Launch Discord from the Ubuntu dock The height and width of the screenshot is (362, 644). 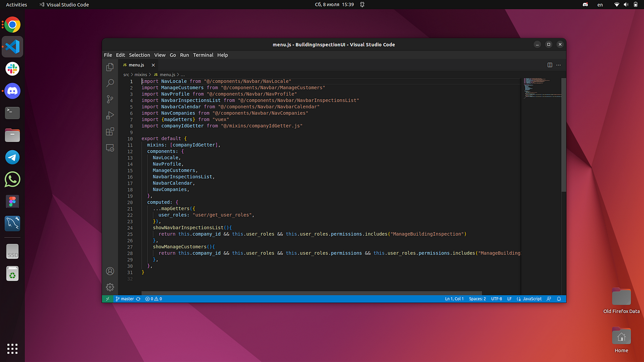(x=12, y=91)
